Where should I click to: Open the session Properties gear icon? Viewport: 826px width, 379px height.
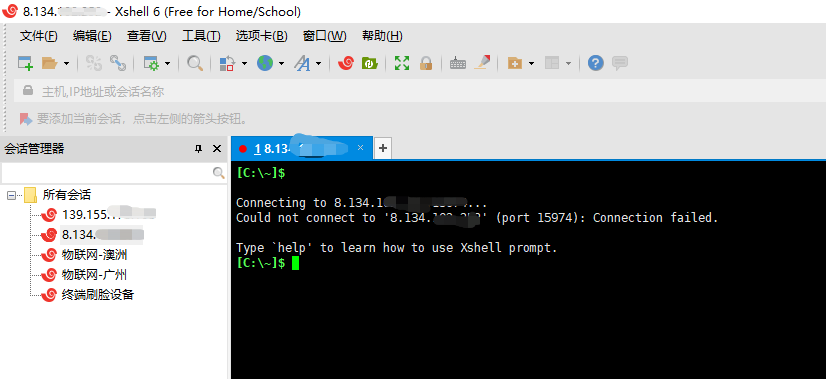pos(151,64)
